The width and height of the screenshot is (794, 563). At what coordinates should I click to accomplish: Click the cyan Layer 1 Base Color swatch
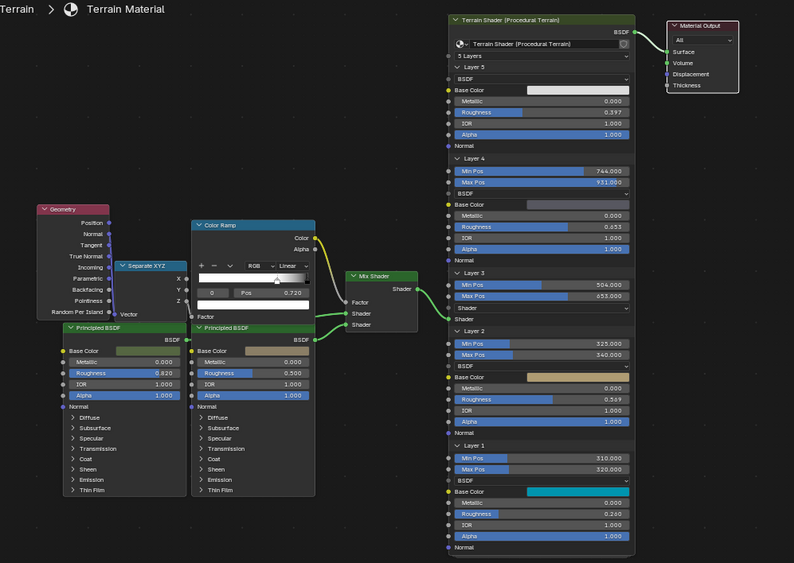(x=578, y=492)
